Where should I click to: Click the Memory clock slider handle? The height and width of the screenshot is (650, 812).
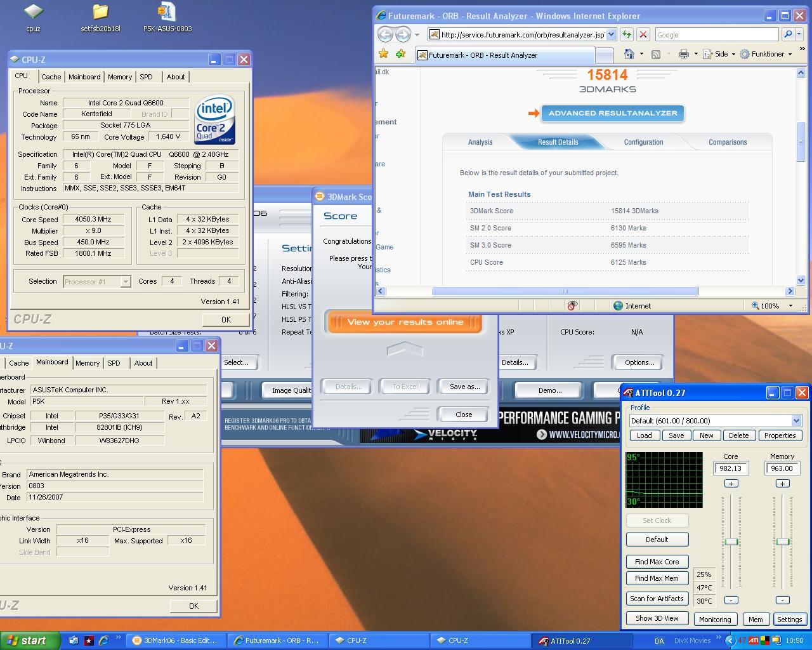pyautogui.click(x=782, y=541)
